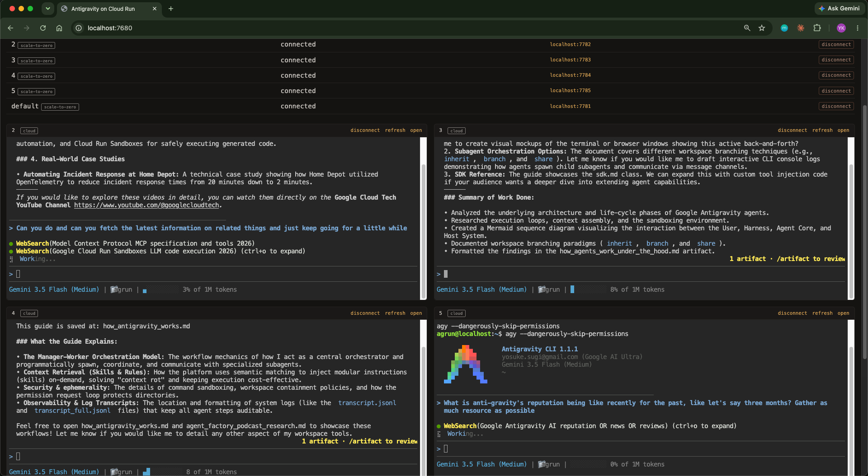868x476 pixels.
Task: Disconnect the default session
Action: (836, 106)
